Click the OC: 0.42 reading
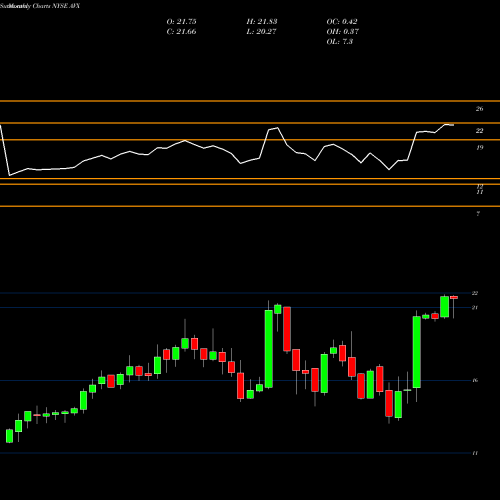This screenshot has width=500, height=500. coord(342,22)
